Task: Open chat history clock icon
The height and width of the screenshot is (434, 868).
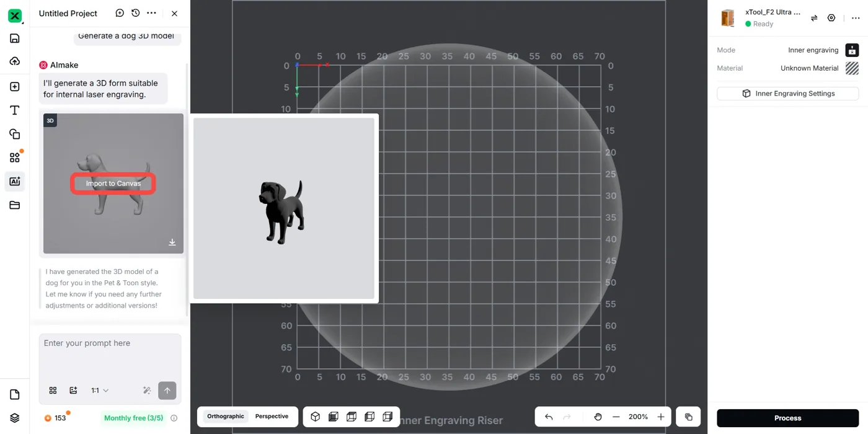Action: tap(135, 13)
